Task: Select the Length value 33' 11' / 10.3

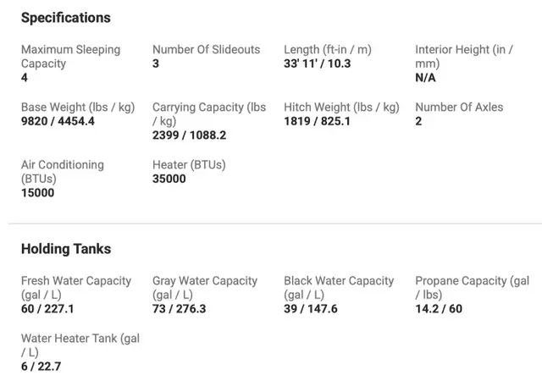Action: [317, 63]
